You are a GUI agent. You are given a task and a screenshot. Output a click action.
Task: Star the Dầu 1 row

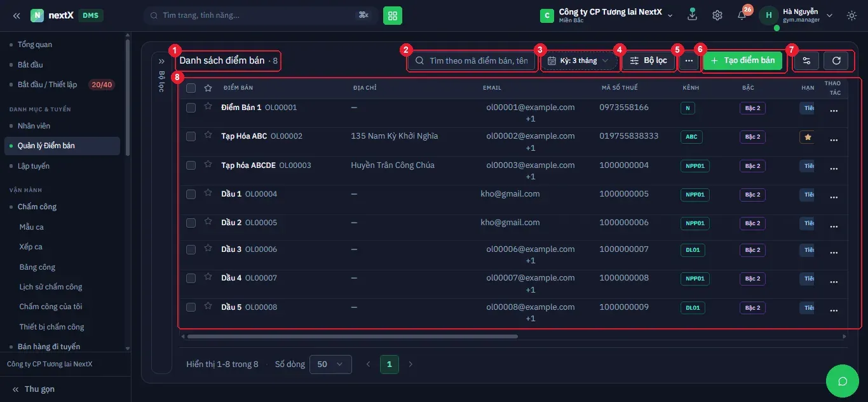pyautogui.click(x=208, y=193)
